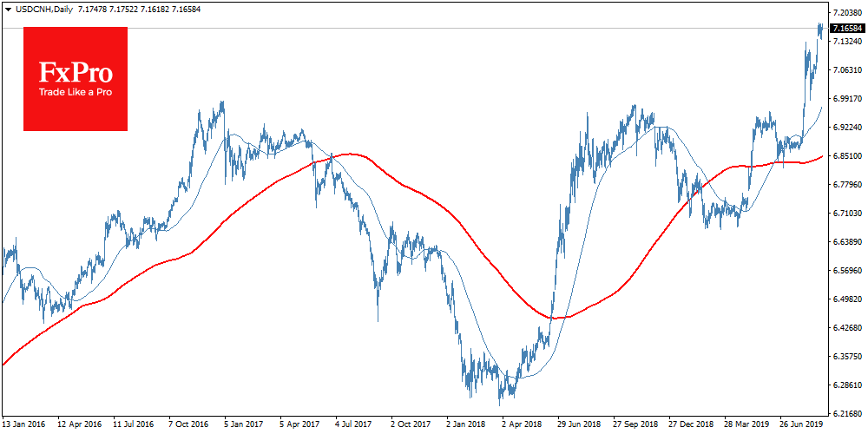Click the 6.42680 price axis label
This screenshot has height=434, width=868.
coord(847,328)
